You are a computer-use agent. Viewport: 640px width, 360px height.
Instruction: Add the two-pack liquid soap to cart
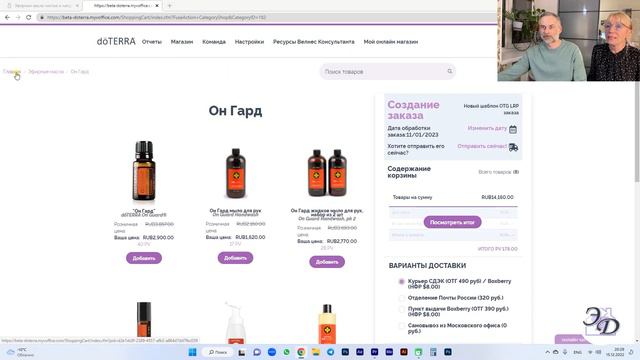click(327, 262)
